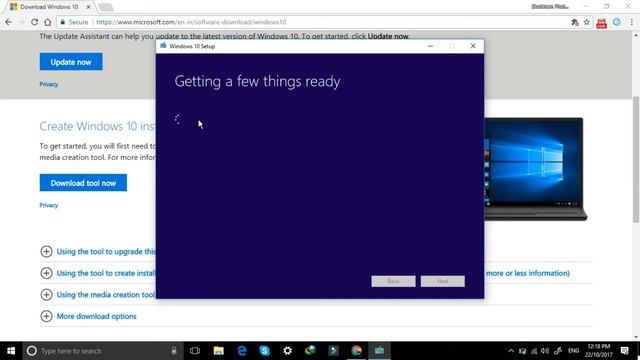The image size is (640, 360).
Task: Open File Explorer from the taskbar
Action: (x=218, y=351)
